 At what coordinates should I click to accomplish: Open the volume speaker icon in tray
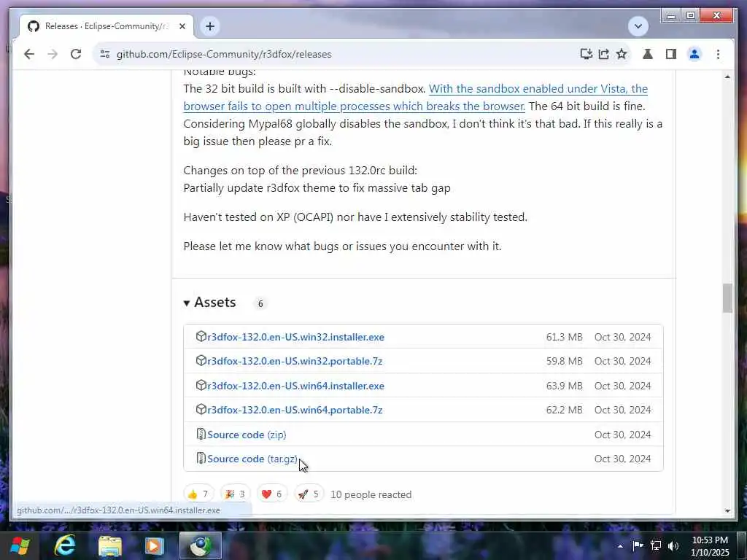click(673, 545)
